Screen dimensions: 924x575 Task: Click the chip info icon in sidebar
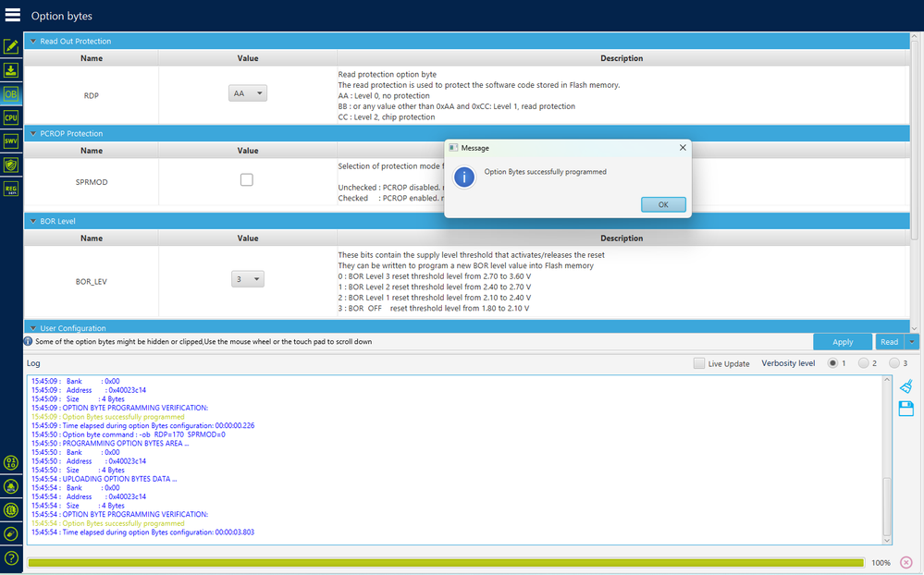(11, 509)
